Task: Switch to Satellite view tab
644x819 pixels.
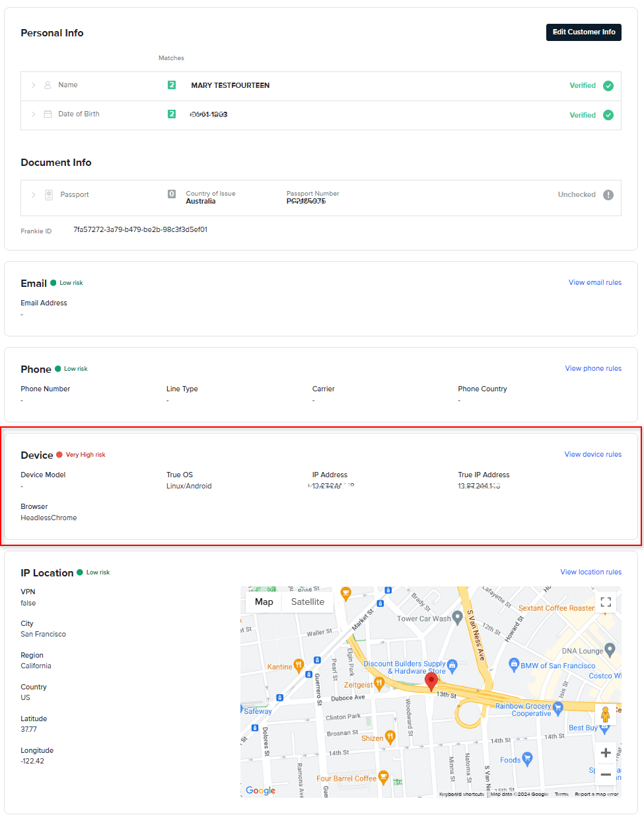Action: [x=308, y=602]
